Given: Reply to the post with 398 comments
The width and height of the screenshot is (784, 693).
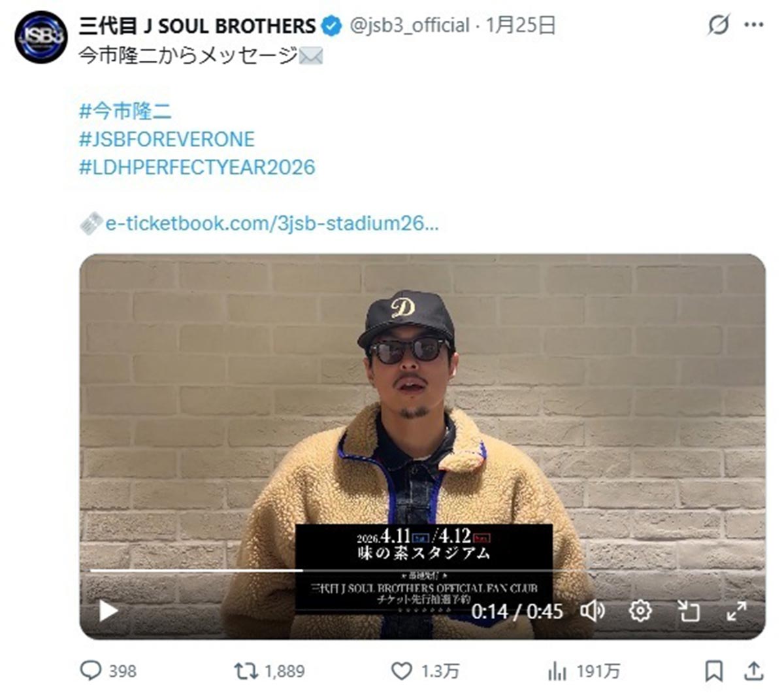Looking at the screenshot, I should point(108,671).
